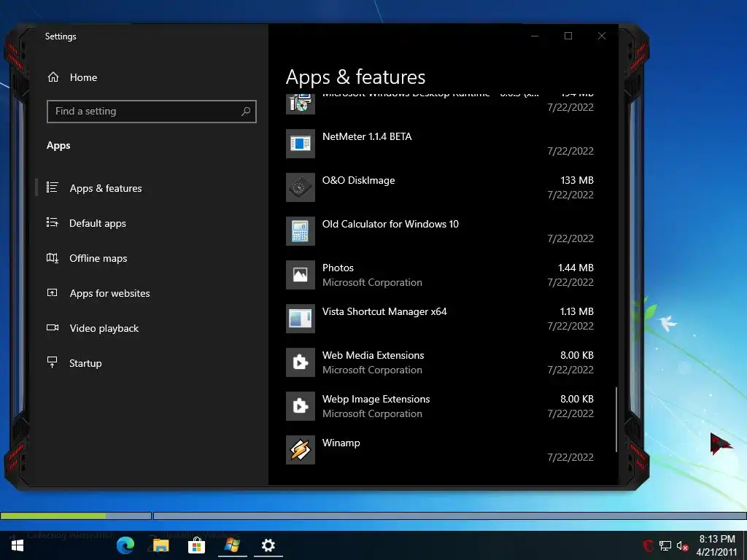
Task: Select the Webp Image Extensions icon
Action: [x=300, y=406]
